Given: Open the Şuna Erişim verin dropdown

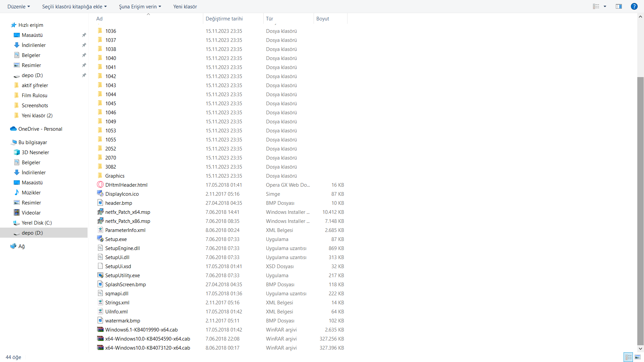Looking at the screenshot, I should click(140, 6).
